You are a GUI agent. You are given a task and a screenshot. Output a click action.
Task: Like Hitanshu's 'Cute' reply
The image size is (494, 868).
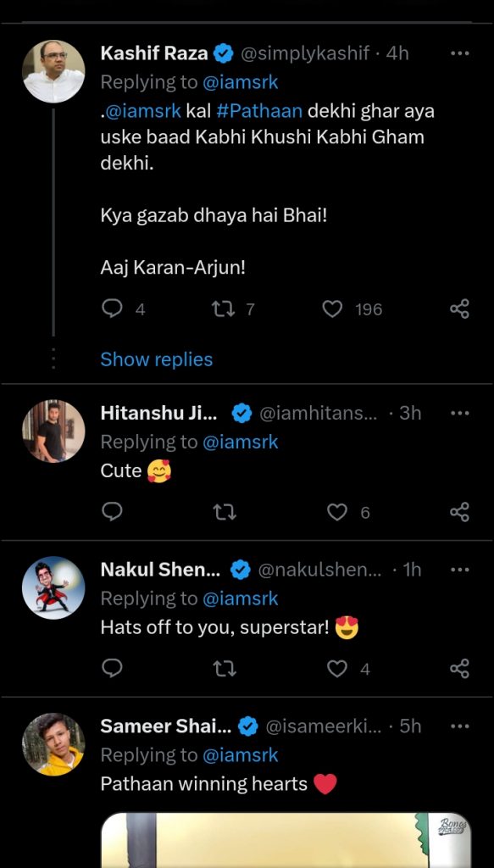click(x=337, y=512)
